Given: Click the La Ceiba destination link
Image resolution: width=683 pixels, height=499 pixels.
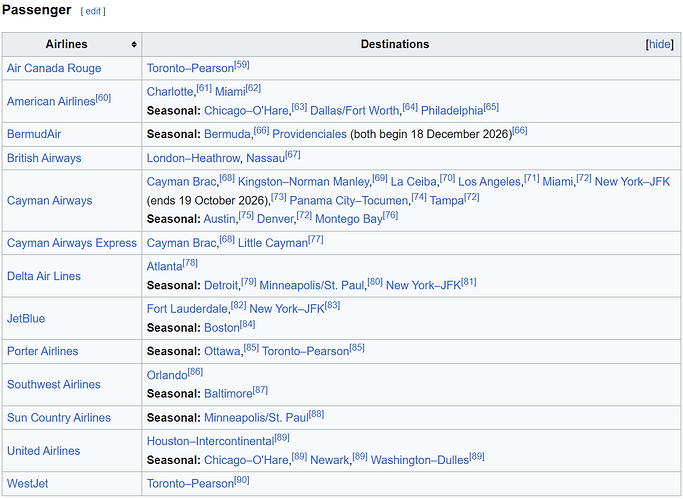Looking at the screenshot, I should point(414,182).
